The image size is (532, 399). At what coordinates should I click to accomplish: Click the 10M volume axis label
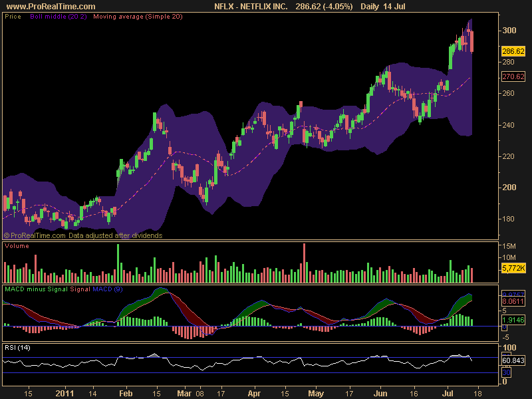point(509,257)
